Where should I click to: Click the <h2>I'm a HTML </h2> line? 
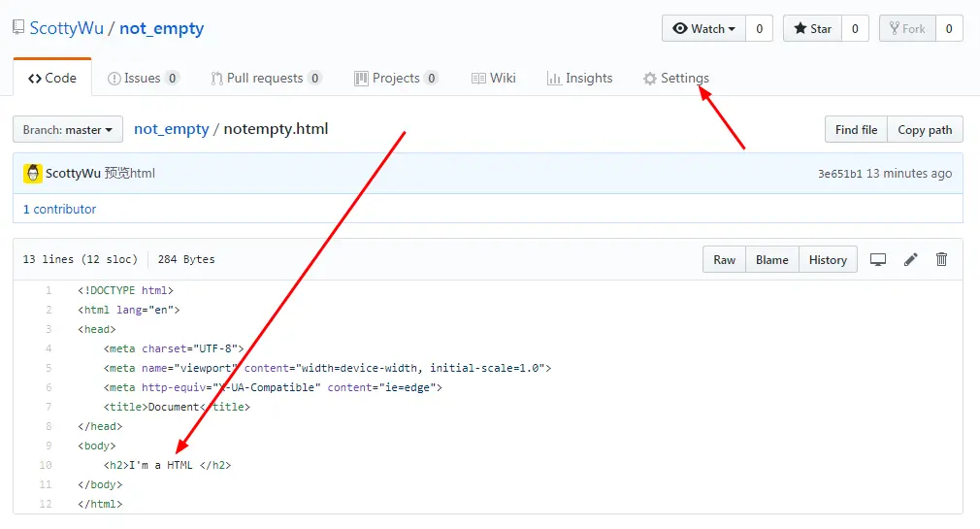168,465
